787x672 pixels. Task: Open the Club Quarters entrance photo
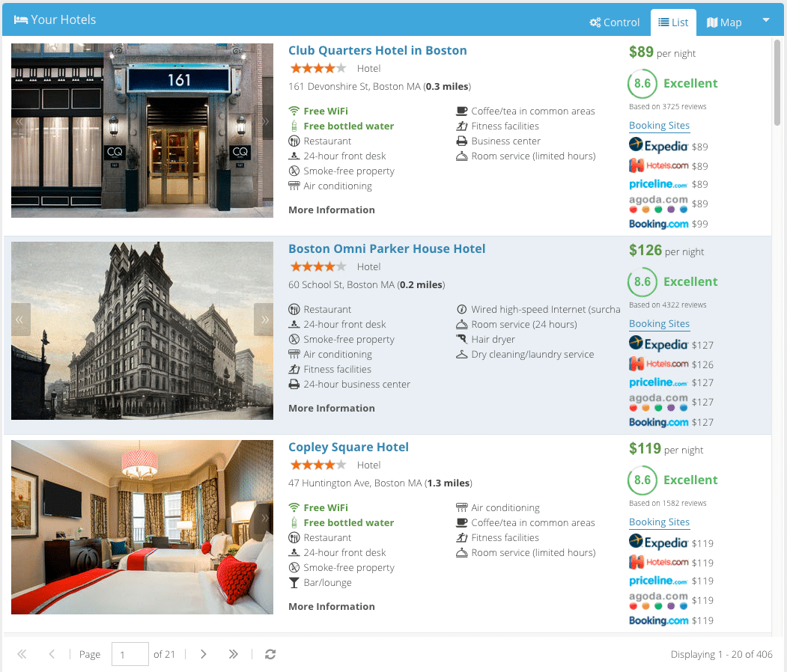tap(142, 130)
